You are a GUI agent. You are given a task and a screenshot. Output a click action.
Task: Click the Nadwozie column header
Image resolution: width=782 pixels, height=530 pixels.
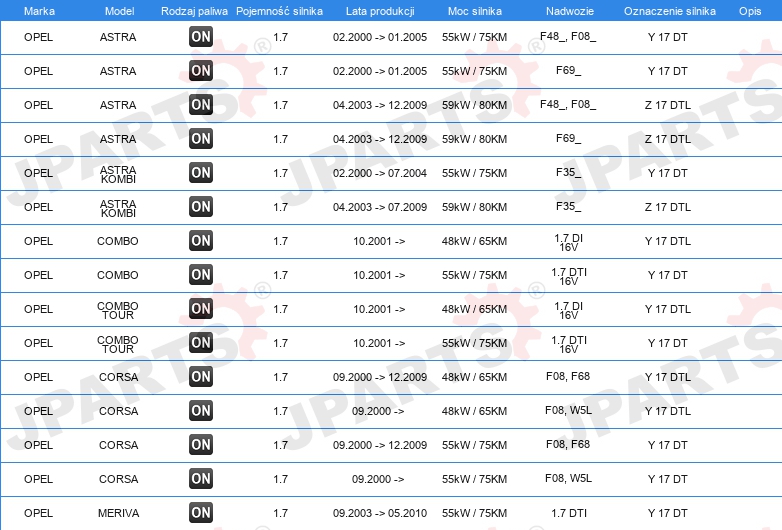(570, 11)
